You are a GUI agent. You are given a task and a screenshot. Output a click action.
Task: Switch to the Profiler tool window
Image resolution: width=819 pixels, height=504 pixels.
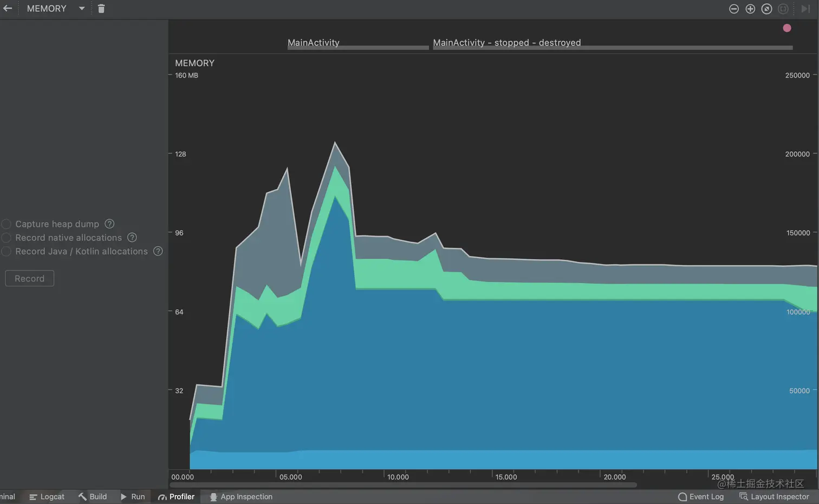click(176, 497)
